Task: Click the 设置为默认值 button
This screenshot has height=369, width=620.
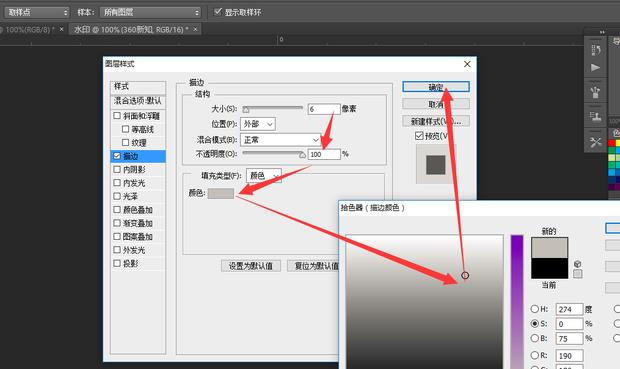Action: (x=251, y=266)
